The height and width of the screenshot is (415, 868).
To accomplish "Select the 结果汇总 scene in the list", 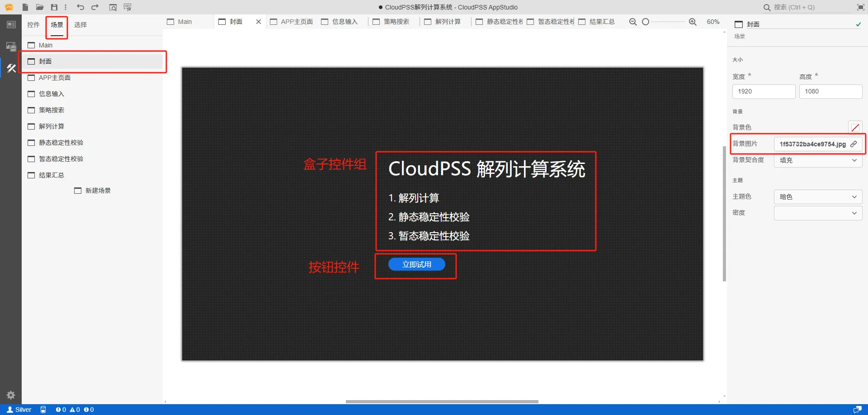I will coord(93,175).
